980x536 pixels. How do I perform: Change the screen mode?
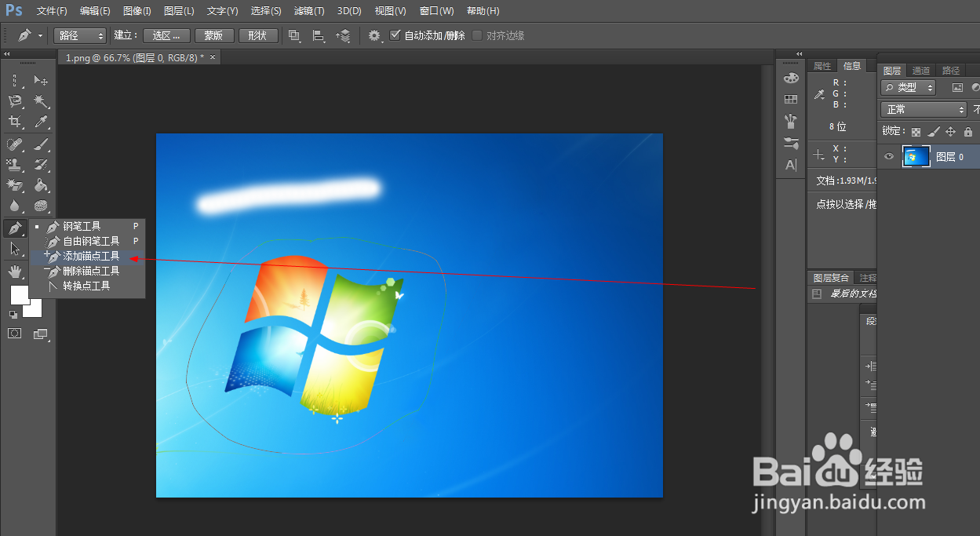[x=41, y=334]
